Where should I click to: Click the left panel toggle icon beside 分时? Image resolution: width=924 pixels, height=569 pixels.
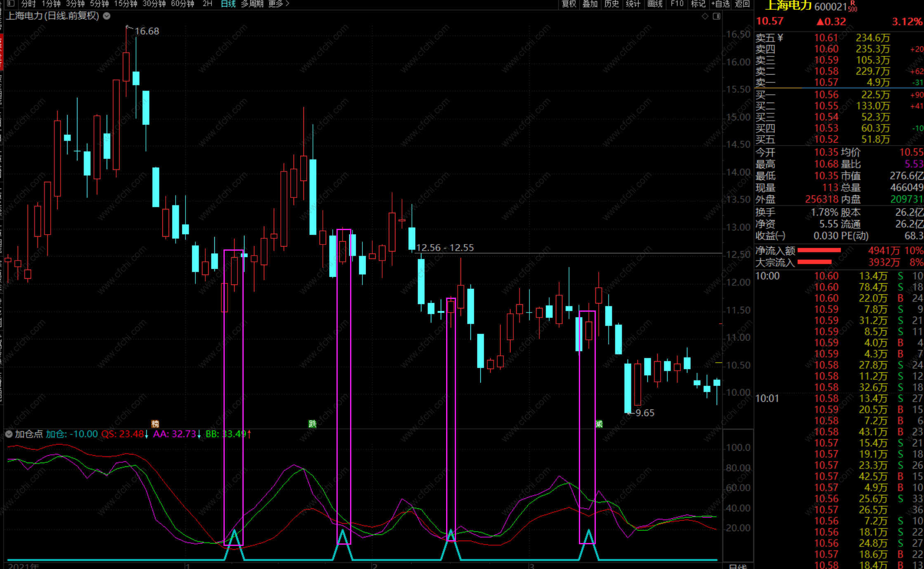point(11,4)
